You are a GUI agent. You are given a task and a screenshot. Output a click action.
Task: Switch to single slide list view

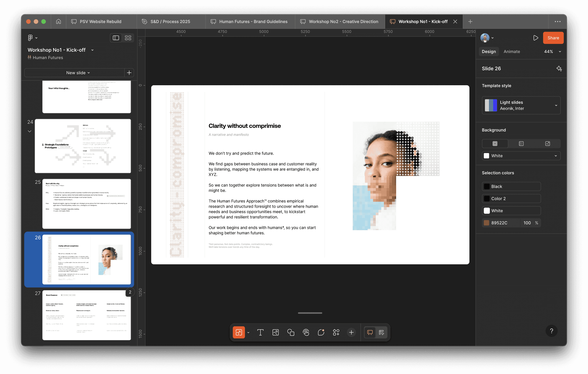point(116,38)
